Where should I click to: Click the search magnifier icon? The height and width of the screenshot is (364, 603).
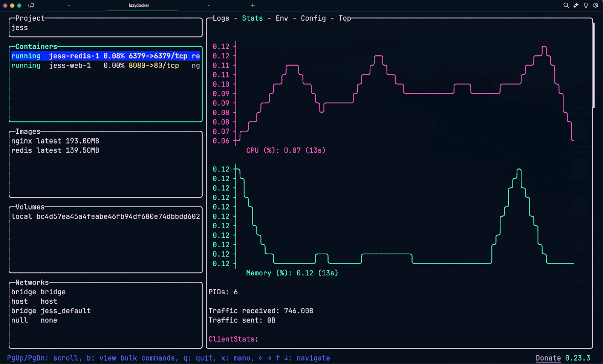pyautogui.click(x=566, y=5)
